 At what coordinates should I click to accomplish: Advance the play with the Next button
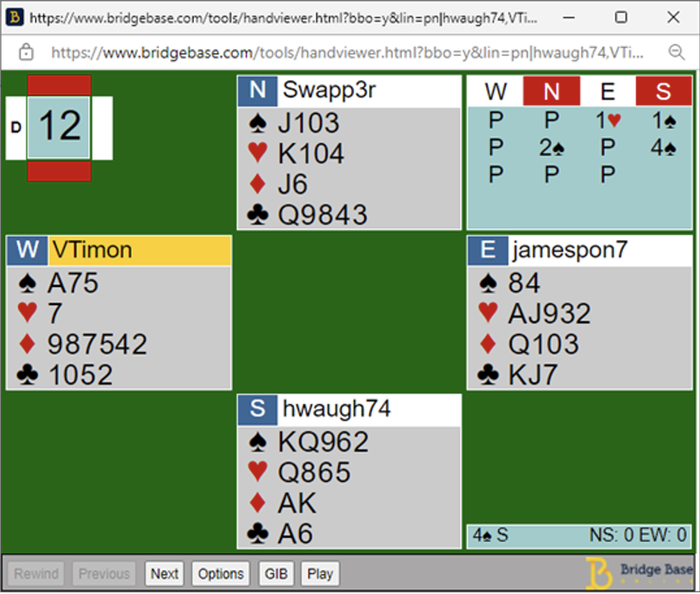click(x=164, y=573)
